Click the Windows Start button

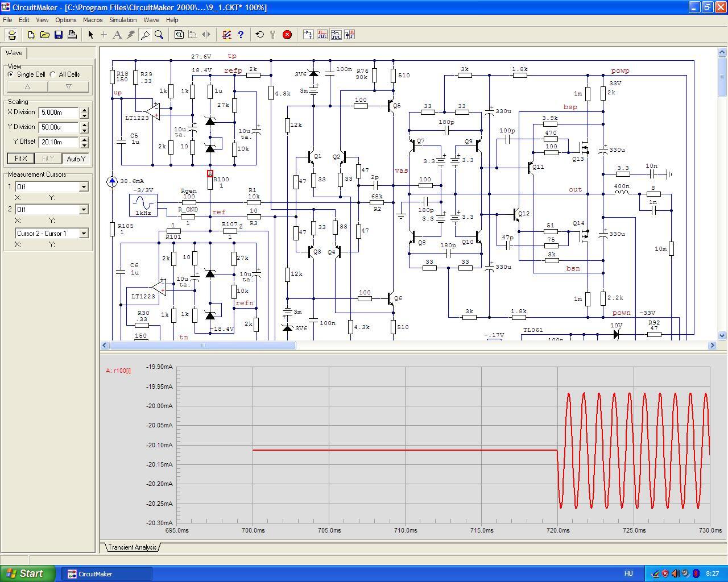point(28,573)
